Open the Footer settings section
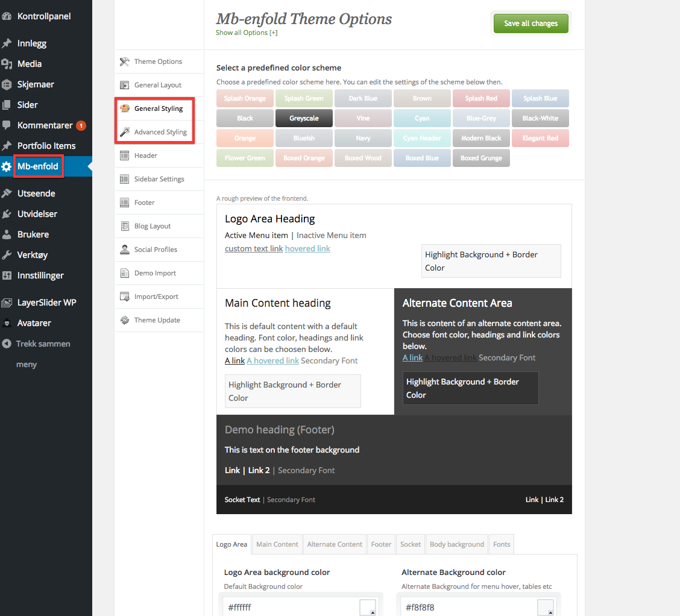The height and width of the screenshot is (616, 680). 159,203
